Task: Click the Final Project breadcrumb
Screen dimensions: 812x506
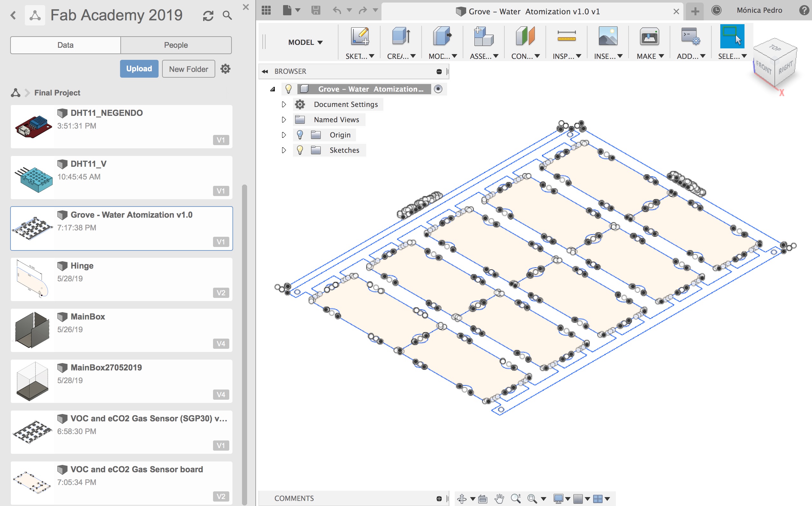Action: coord(57,93)
